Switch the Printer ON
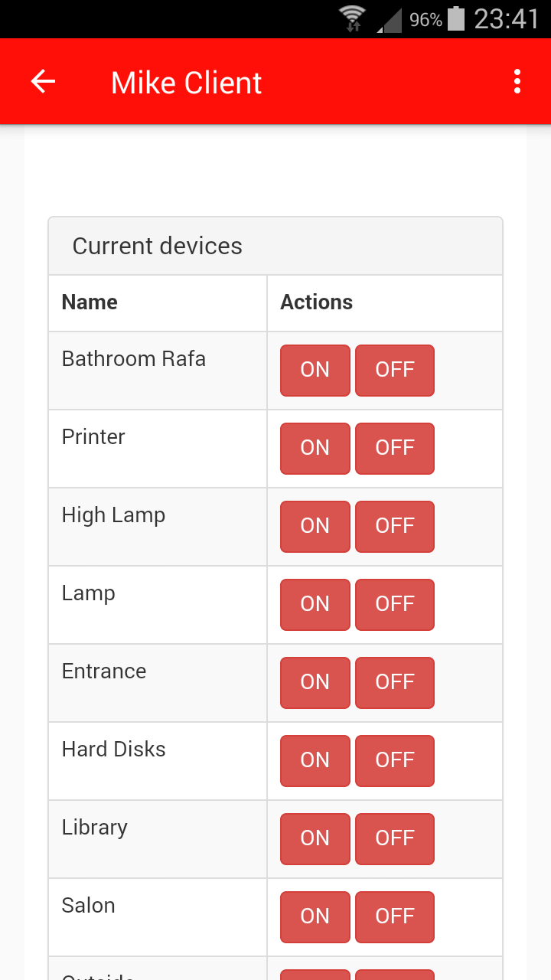The image size is (551, 980). 315,448
